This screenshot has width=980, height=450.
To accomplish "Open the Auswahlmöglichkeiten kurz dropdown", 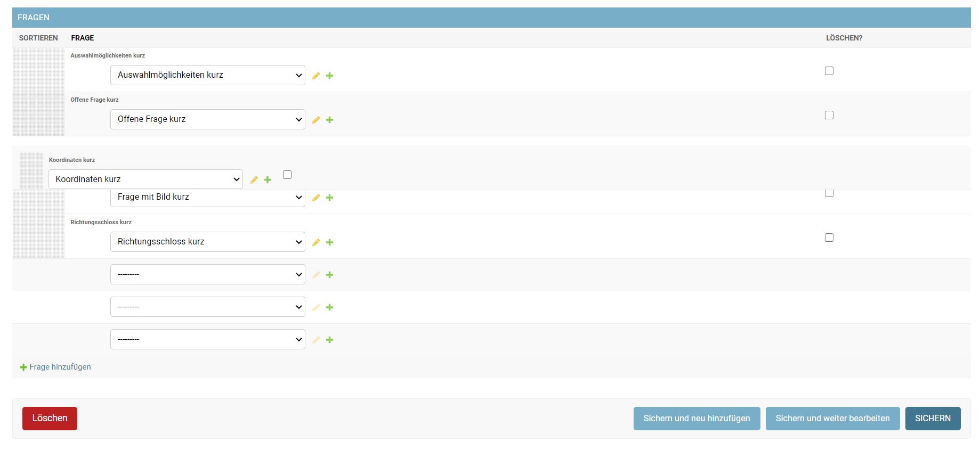I will coord(207,75).
